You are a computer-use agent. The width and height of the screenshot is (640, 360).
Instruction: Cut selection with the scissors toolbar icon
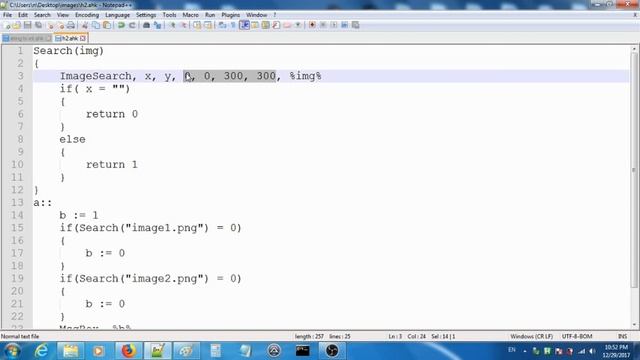[85, 25]
